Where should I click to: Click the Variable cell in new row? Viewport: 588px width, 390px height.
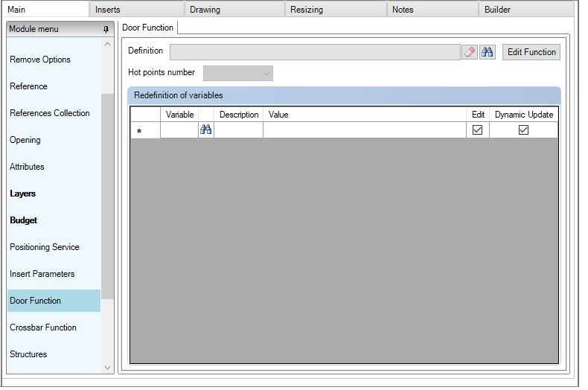(179, 130)
